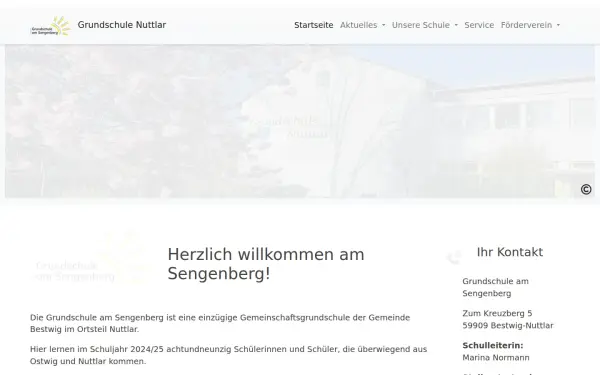Select the address line Zum Kreuzberg 5

pos(497,313)
